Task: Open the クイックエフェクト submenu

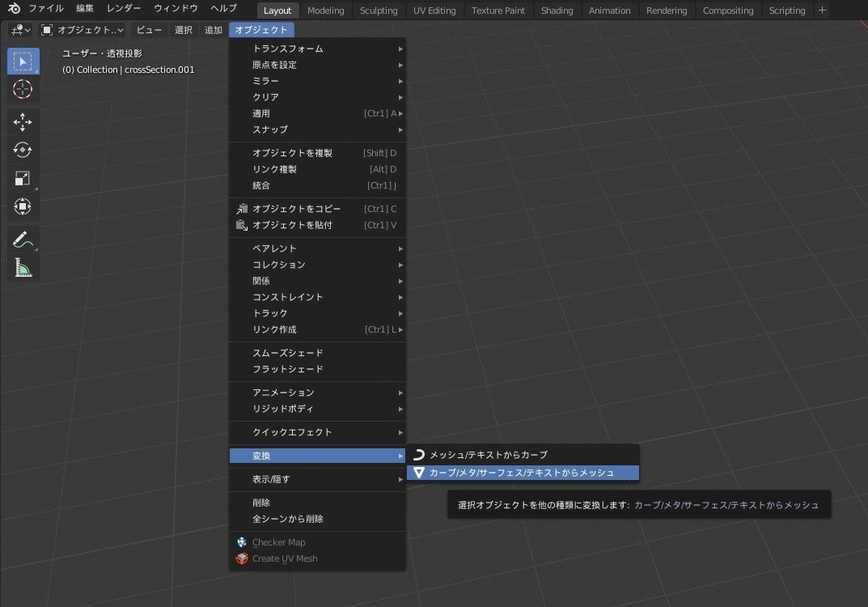Action: 318,432
